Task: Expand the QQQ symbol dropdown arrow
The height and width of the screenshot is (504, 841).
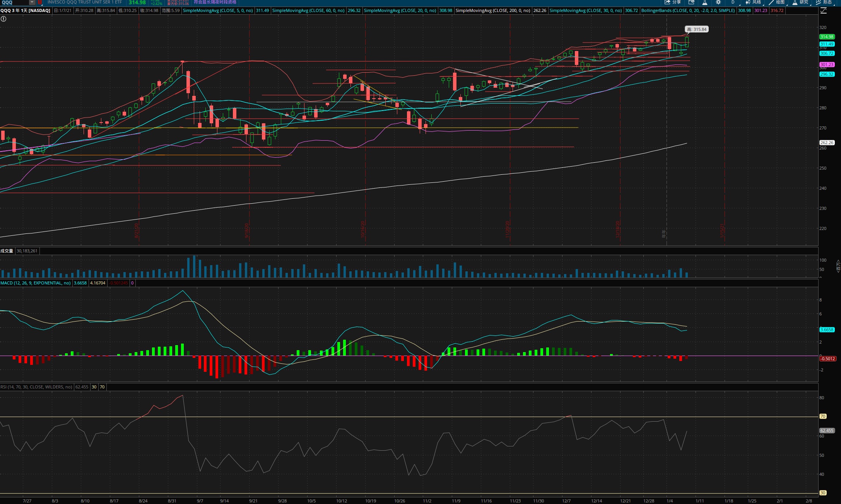Action: (32, 2)
